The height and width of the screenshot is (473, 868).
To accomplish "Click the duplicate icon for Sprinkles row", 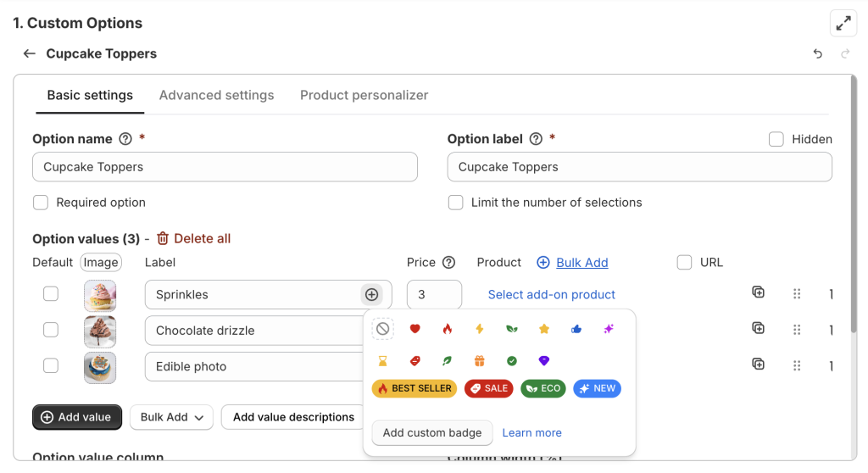I will tap(759, 292).
